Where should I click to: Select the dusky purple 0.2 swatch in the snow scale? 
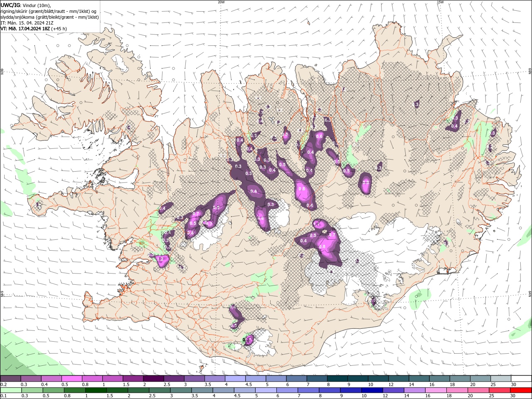tap(10, 379)
